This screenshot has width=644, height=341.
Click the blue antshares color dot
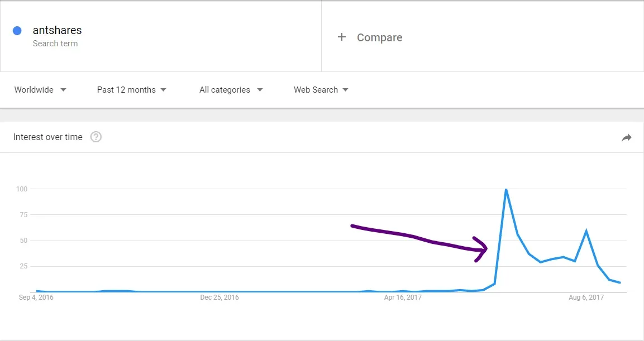(17, 30)
